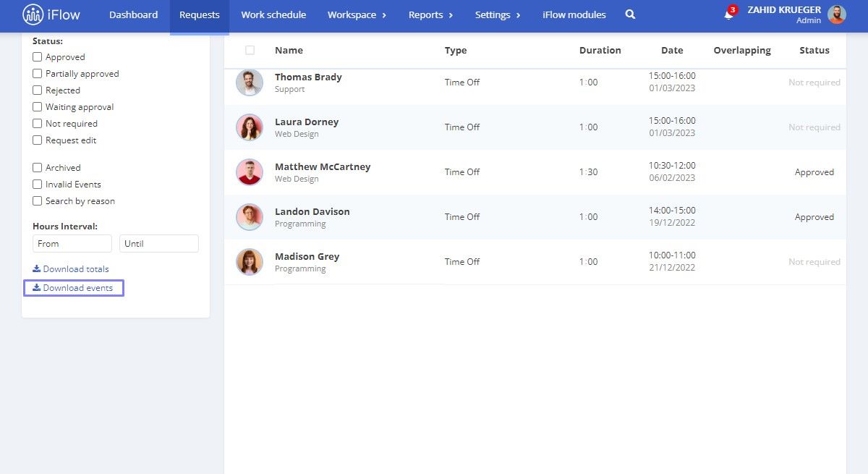Open the Work schedule menu item
The width and height of the screenshot is (868, 474).
[273, 14]
